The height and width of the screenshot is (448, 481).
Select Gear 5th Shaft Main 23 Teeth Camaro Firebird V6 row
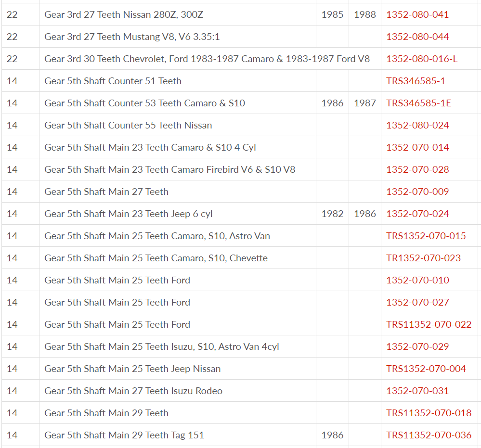(169, 169)
